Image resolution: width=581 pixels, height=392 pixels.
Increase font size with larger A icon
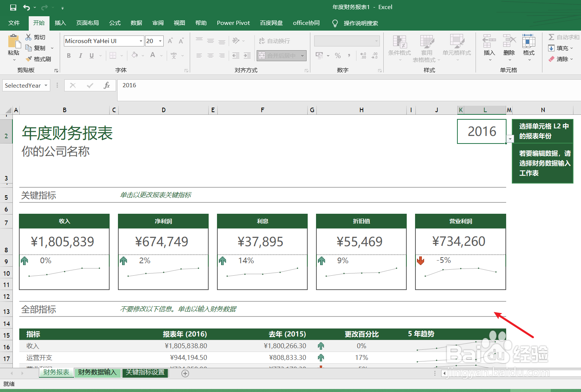(x=170, y=41)
